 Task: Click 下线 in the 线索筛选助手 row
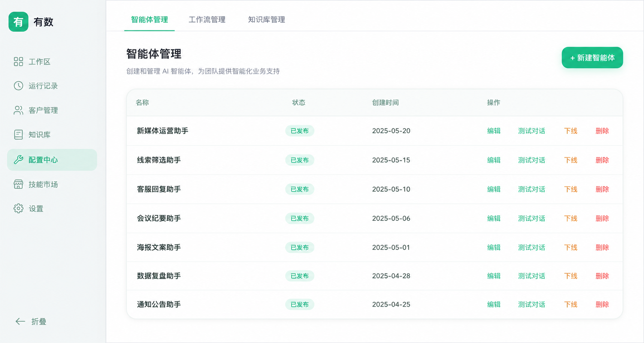(x=571, y=160)
